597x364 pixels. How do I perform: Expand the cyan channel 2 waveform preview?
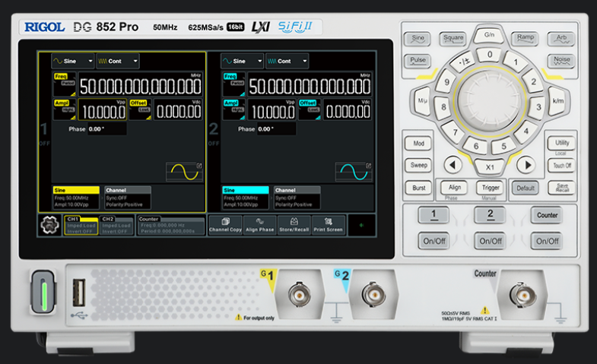(x=369, y=166)
